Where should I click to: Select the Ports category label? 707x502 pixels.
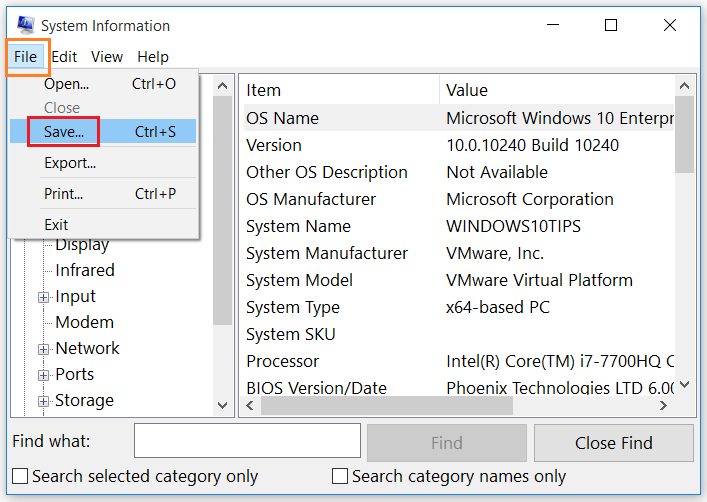[74, 374]
